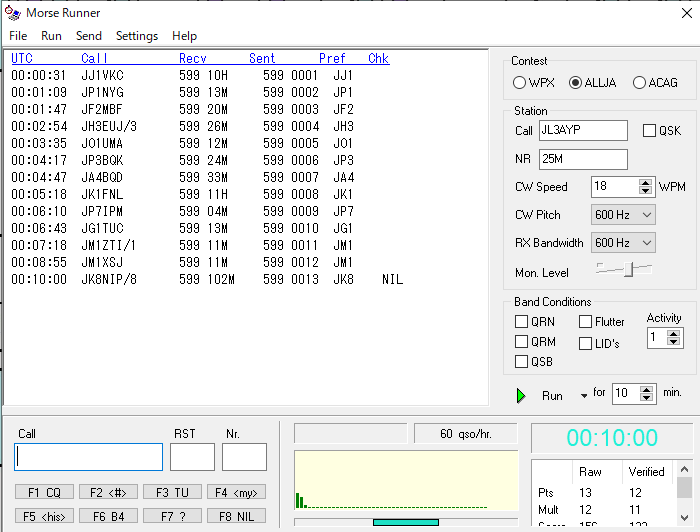Screen dimensions: 700x532
Task: Click the Recv column header
Action: (x=193, y=58)
